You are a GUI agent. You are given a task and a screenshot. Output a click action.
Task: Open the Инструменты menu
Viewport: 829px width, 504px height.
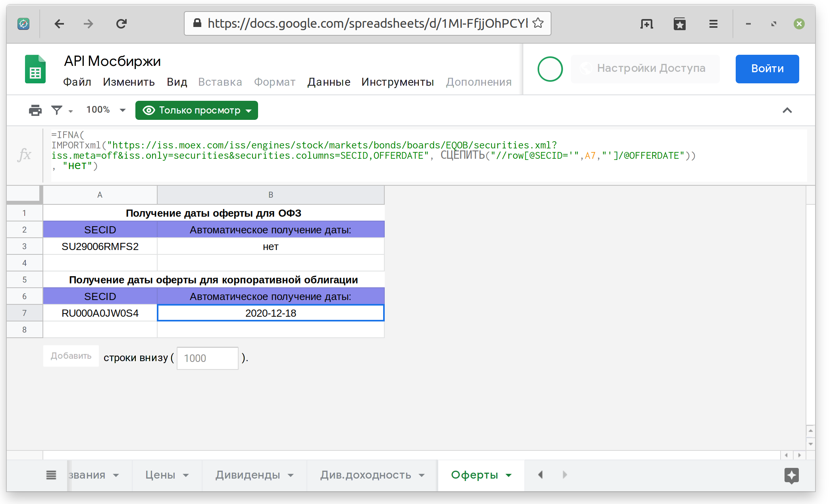pos(397,82)
